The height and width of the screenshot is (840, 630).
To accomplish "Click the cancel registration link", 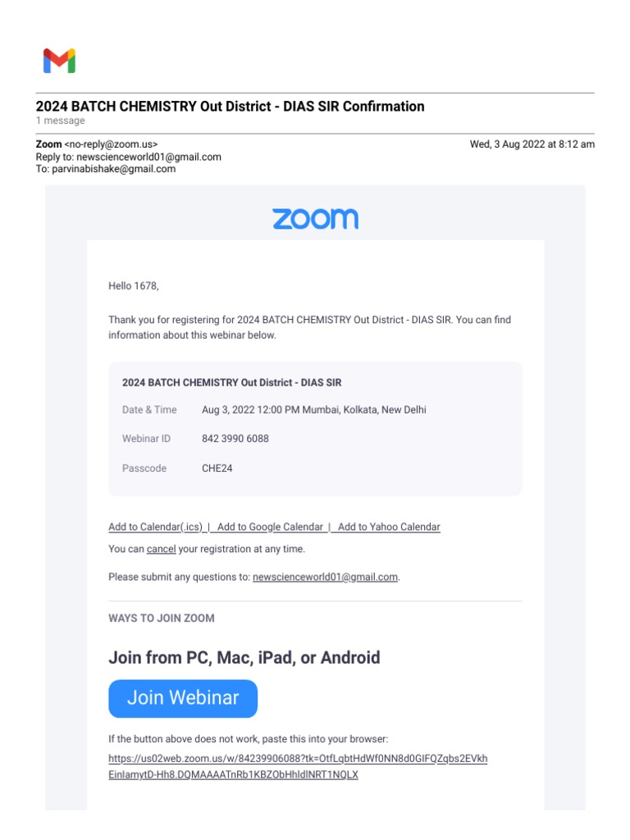I will 161,549.
